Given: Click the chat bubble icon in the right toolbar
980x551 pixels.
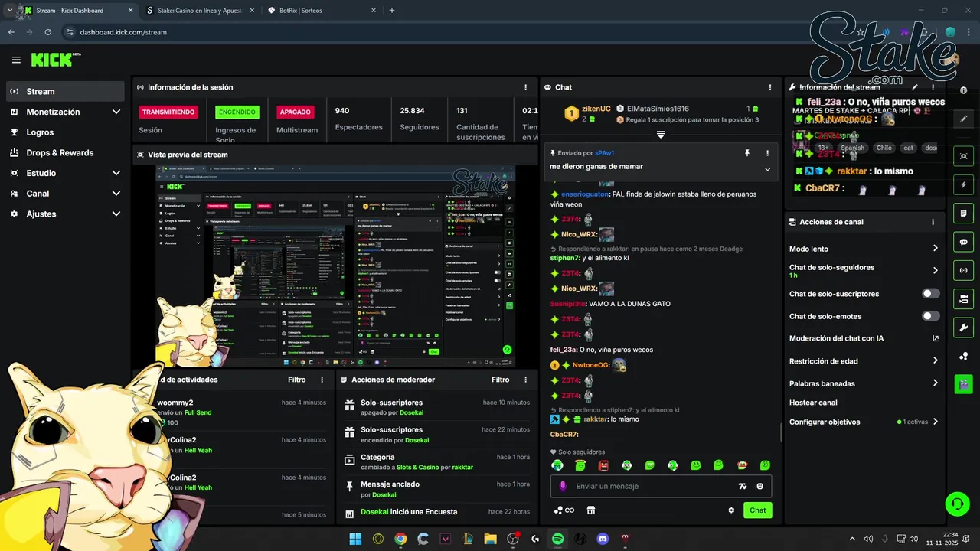Looking at the screenshot, I should pos(963,242).
